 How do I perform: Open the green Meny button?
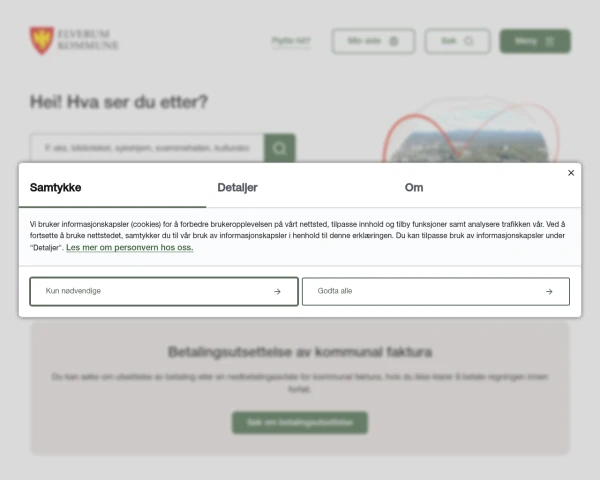(x=535, y=41)
